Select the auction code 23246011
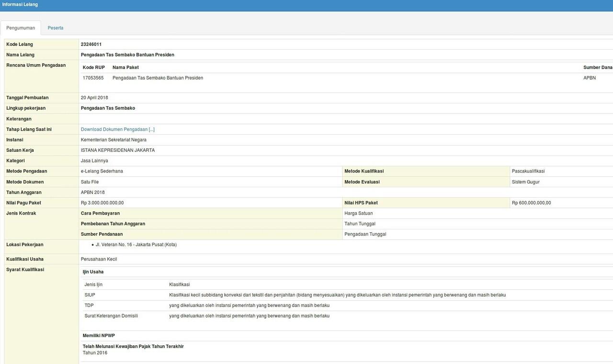 click(91, 44)
